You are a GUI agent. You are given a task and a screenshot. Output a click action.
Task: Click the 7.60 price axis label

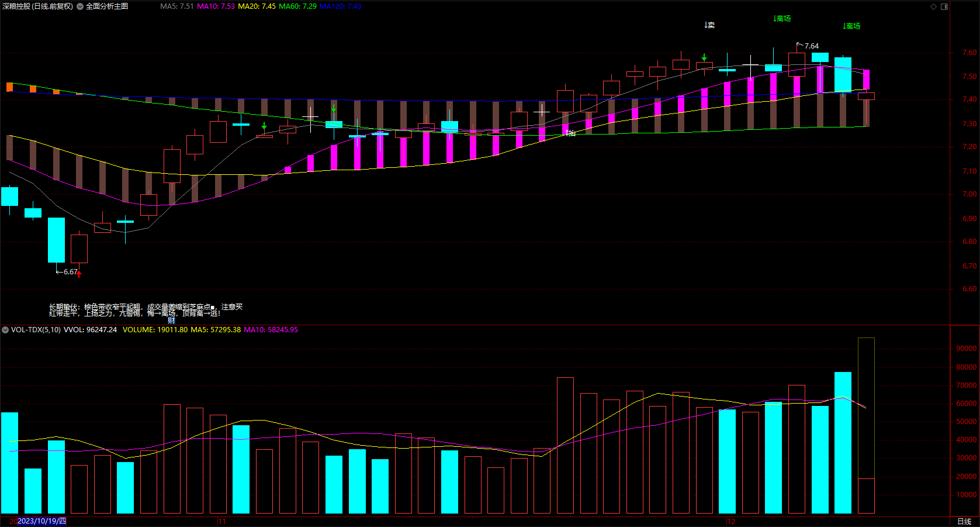(x=969, y=53)
